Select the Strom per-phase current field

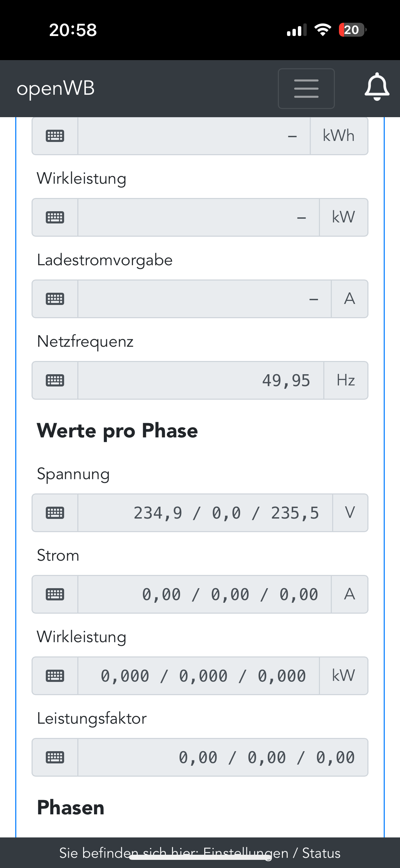204,594
